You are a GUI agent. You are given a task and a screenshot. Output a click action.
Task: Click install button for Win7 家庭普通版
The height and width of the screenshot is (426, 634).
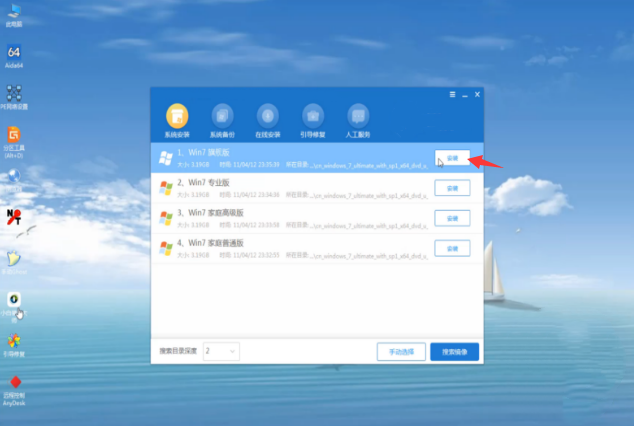click(x=452, y=249)
